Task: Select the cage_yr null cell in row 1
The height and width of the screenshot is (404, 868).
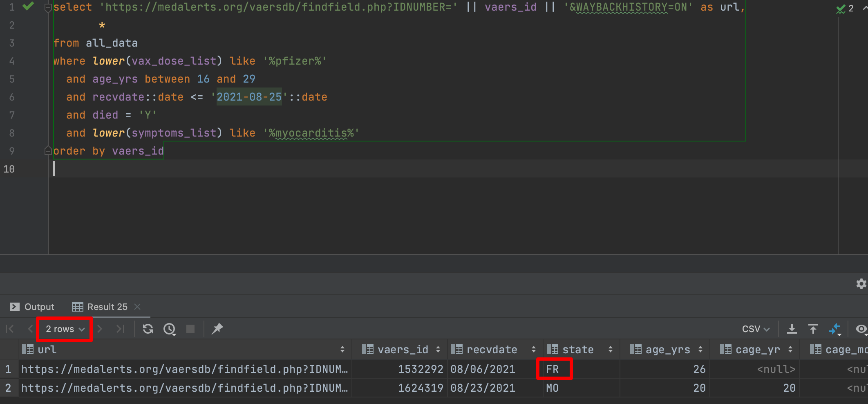Action: (754, 369)
